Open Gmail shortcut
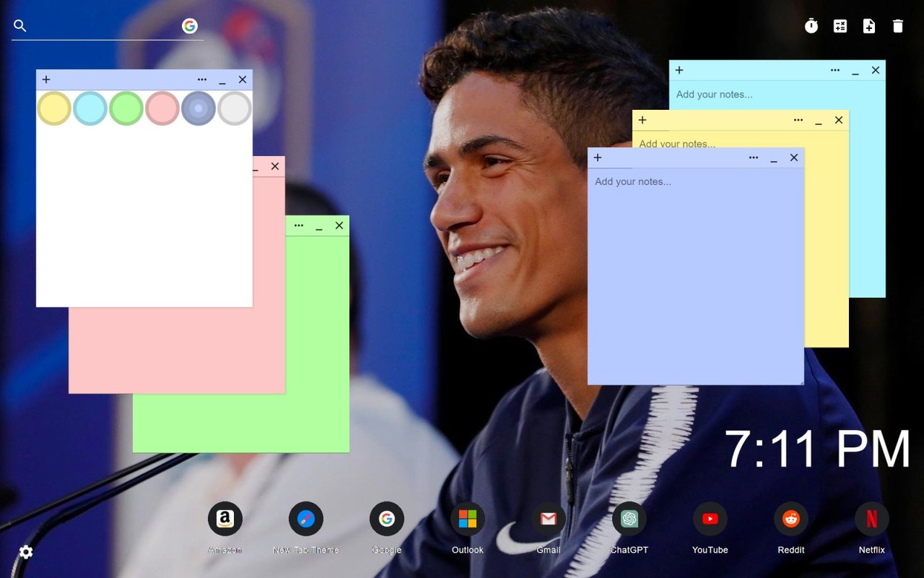 549,519
